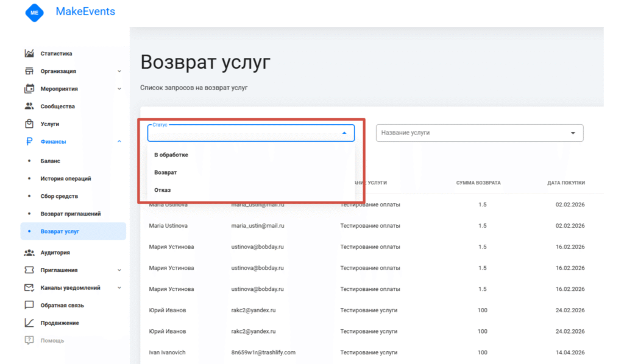Click the first Мария Устинова name cell

pos(171,247)
